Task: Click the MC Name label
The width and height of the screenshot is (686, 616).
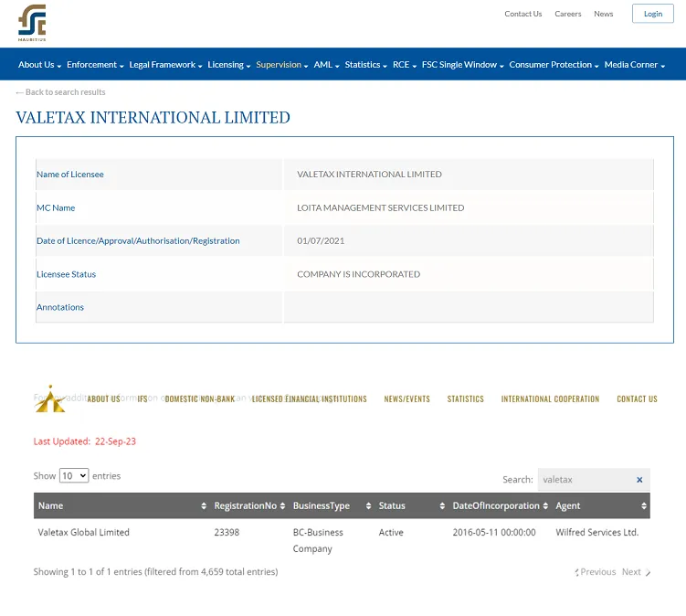Action: [56, 208]
